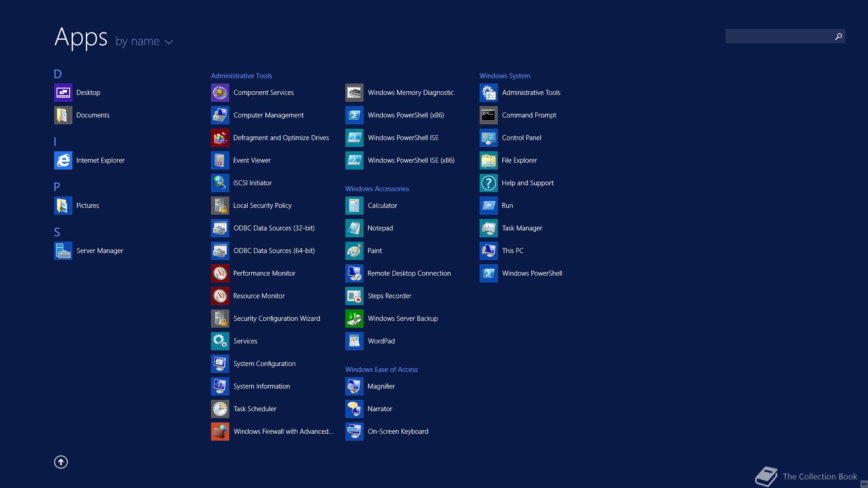Click the Windows Ease of Access header
The height and width of the screenshot is (488, 868).
(x=382, y=370)
